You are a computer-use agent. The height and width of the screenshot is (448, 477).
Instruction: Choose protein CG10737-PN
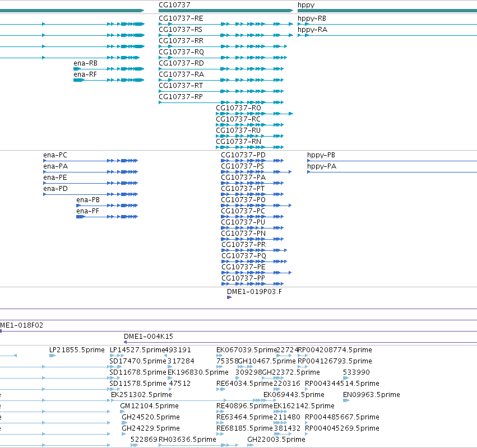point(243,234)
